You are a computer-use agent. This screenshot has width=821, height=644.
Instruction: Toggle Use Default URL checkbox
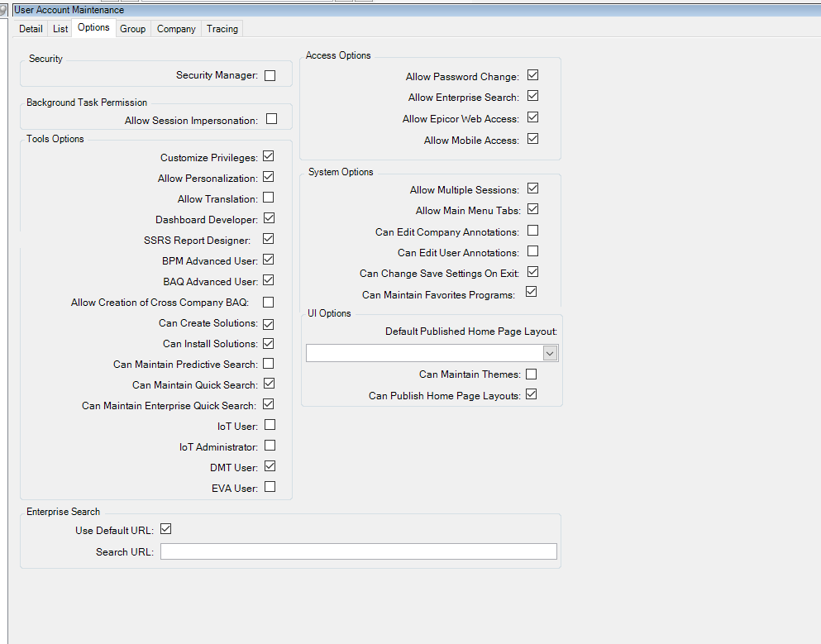click(x=166, y=529)
